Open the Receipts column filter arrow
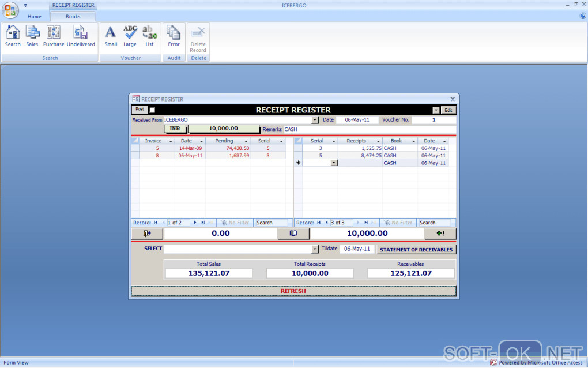Image resolution: width=588 pixels, height=368 pixels. (x=378, y=141)
